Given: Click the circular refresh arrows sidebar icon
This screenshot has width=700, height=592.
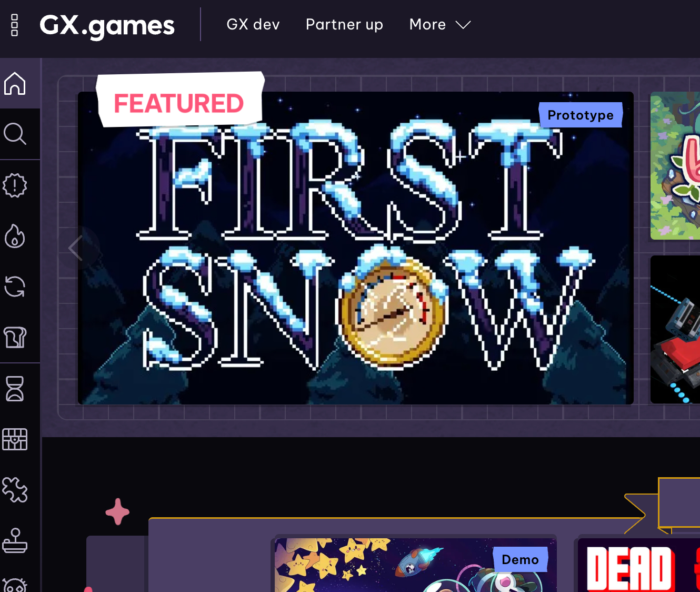Looking at the screenshot, I should click(15, 287).
